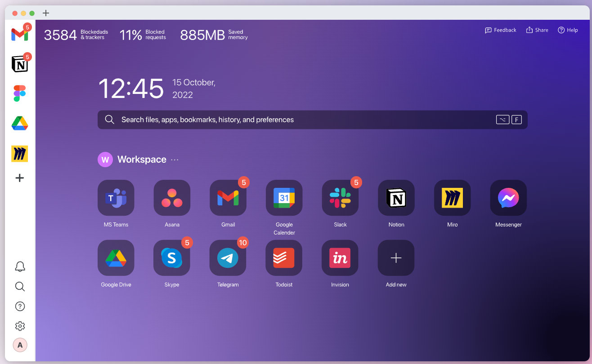This screenshot has width=592, height=364.
Task: Launch Telegram from Workspace
Action: (228, 258)
